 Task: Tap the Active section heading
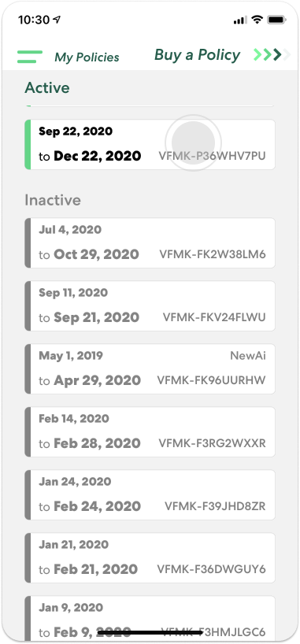click(x=47, y=88)
